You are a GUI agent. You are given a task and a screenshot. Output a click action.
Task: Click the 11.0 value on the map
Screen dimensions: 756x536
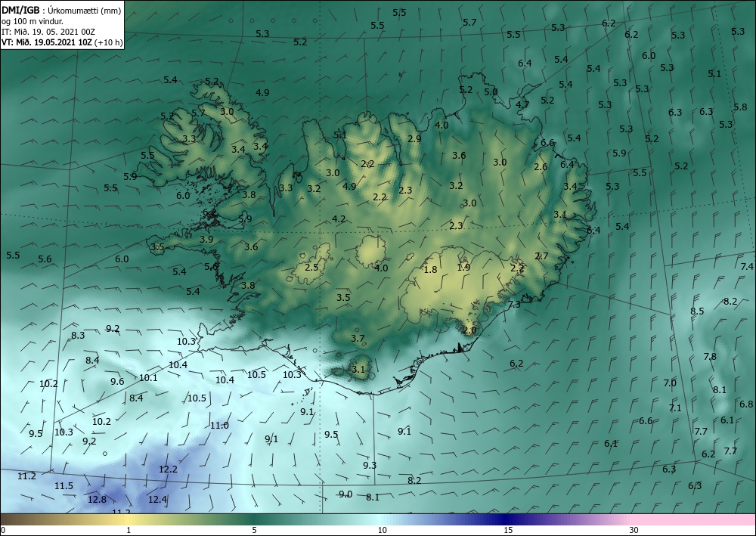click(x=219, y=425)
